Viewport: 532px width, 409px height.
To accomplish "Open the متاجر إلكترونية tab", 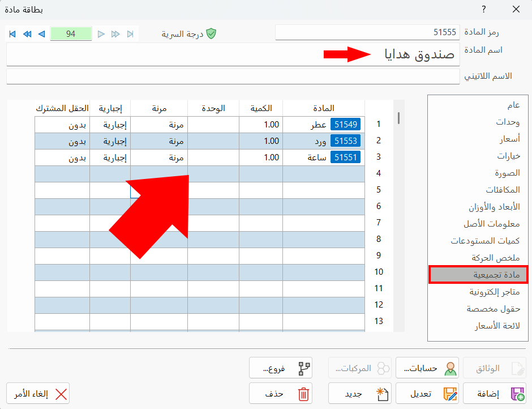I will 478,292.
